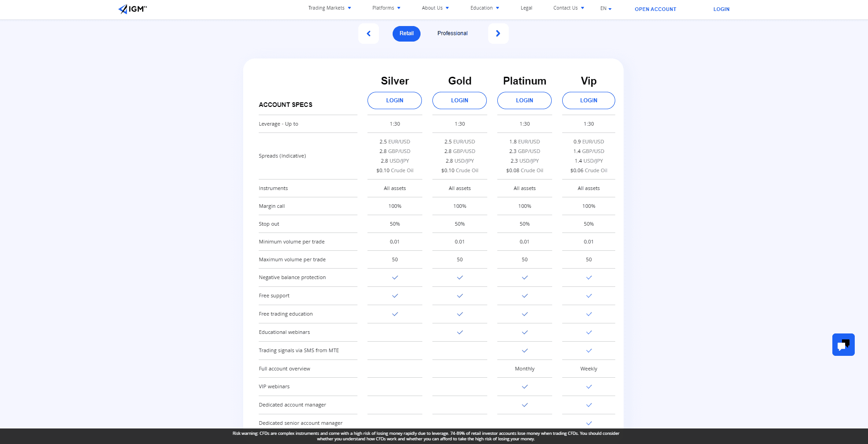Click the Educational webinars checkmark for Gold
The width and height of the screenshot is (868, 444).
(x=459, y=332)
